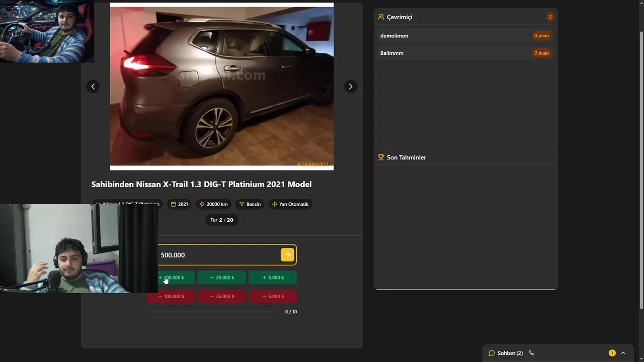Click the chat notification badge
The width and height of the screenshot is (644, 362).
[612, 353]
